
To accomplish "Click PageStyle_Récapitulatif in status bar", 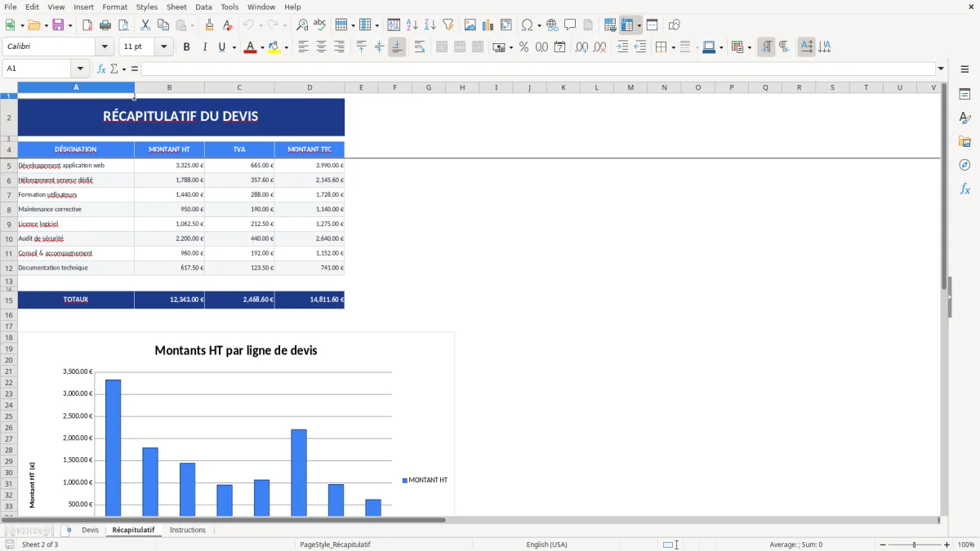I will [335, 544].
